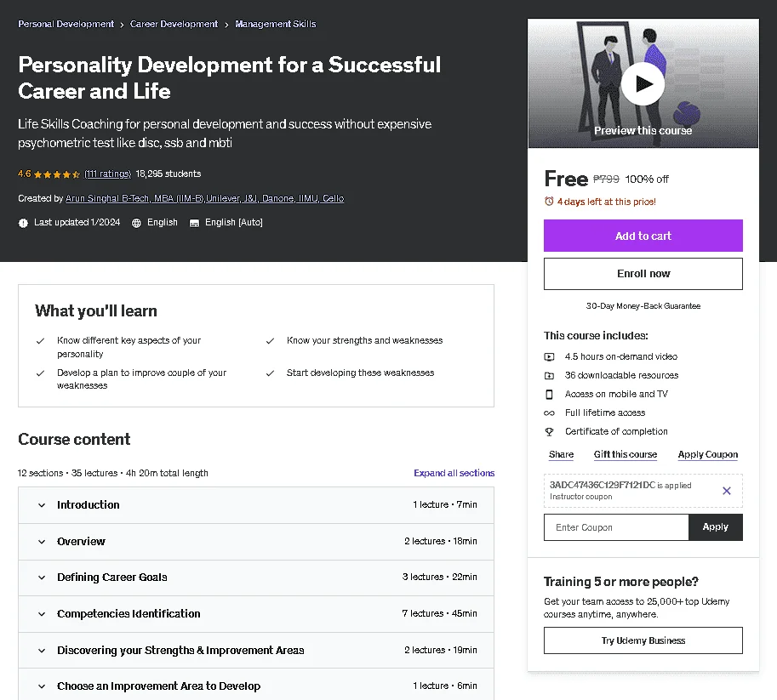Click the trophy certificate icon

coord(549,431)
